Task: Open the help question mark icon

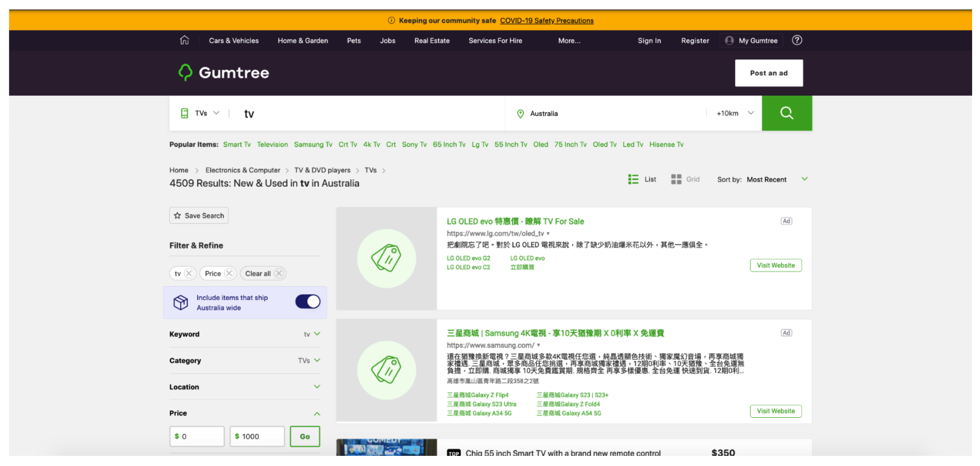Action: (797, 40)
